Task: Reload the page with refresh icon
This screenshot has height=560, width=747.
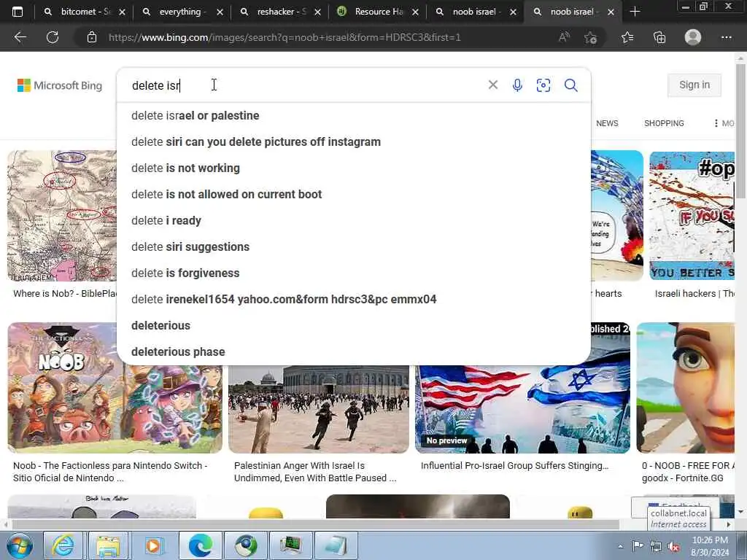Action: [x=53, y=37]
